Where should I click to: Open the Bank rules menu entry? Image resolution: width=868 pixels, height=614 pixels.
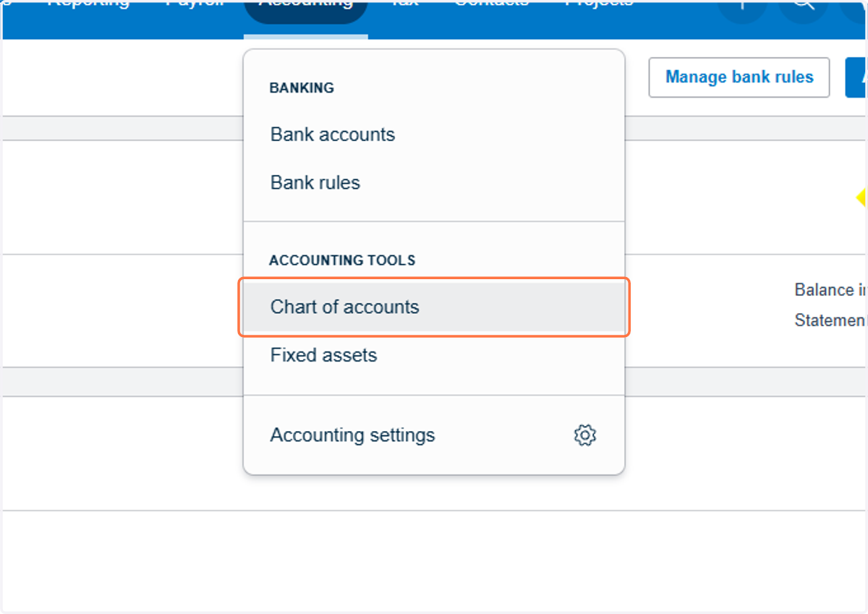coord(434,182)
